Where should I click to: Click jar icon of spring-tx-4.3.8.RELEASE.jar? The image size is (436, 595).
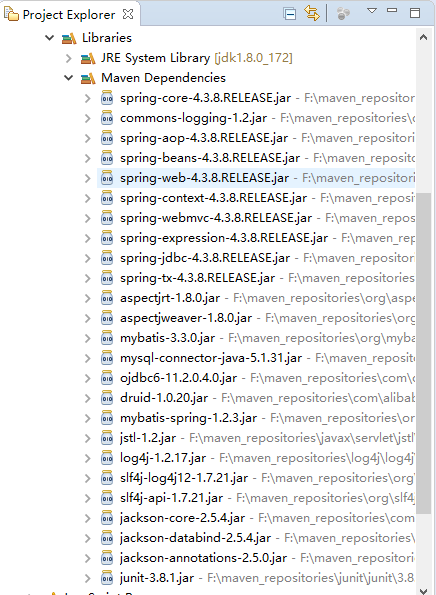coord(107,278)
